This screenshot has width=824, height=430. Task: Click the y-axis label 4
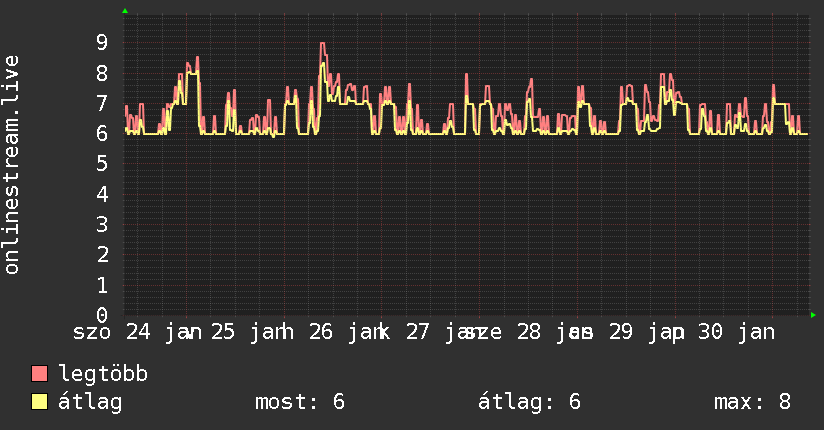pyautogui.click(x=102, y=194)
